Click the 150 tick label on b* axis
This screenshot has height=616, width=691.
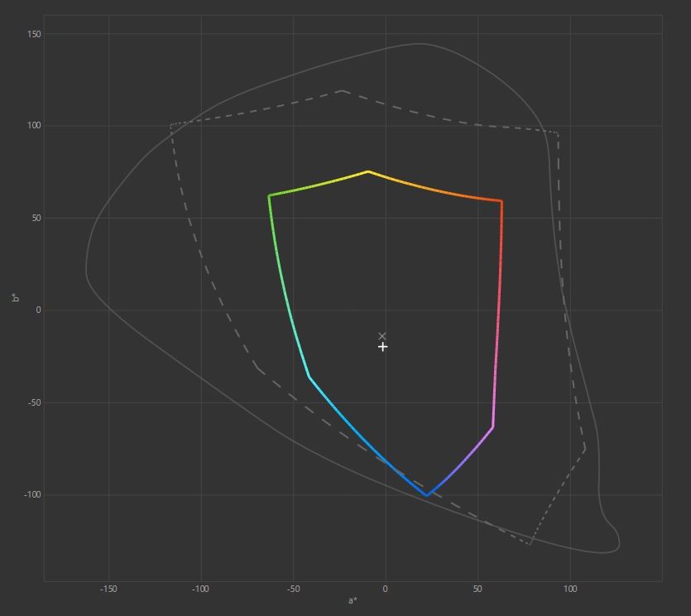click(34, 34)
